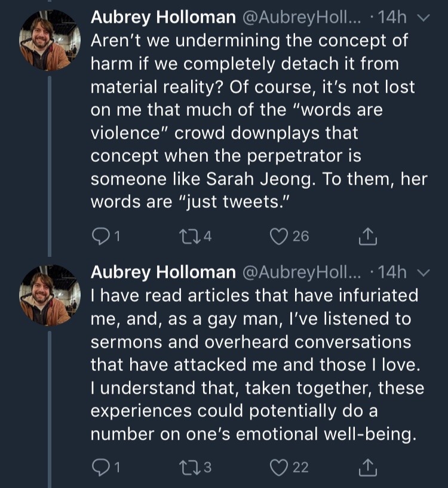The height and width of the screenshot is (488, 448).
Task: Reply to the tweet mentioning Sarah Jeong
Action: tap(100, 237)
